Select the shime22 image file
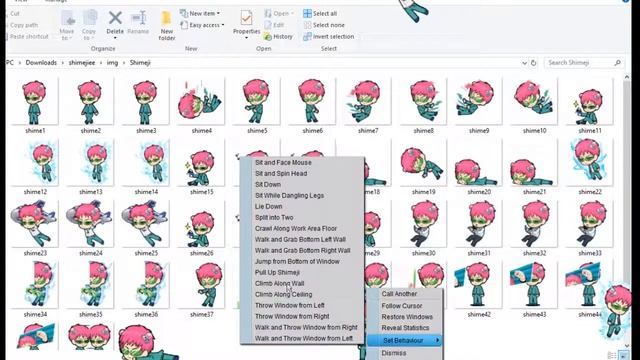Screen dimensions: 640x360 [x=590, y=167]
